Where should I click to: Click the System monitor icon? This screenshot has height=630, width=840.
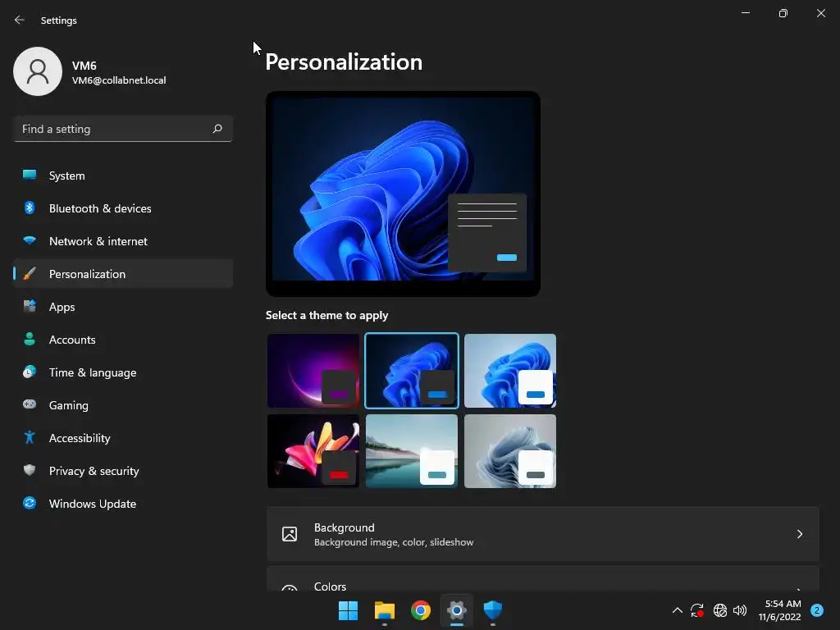pyautogui.click(x=30, y=176)
